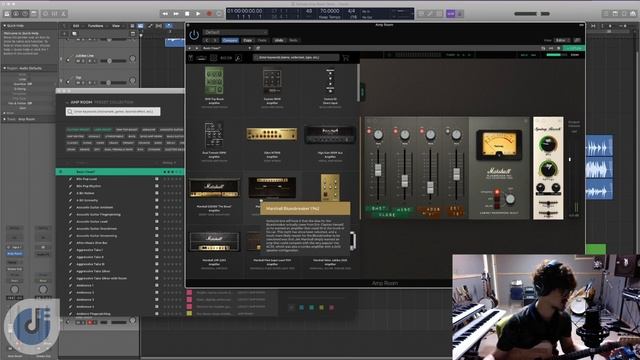The image size is (640, 360).
Task: Click the Paste button in plugin header
Action: point(262,40)
